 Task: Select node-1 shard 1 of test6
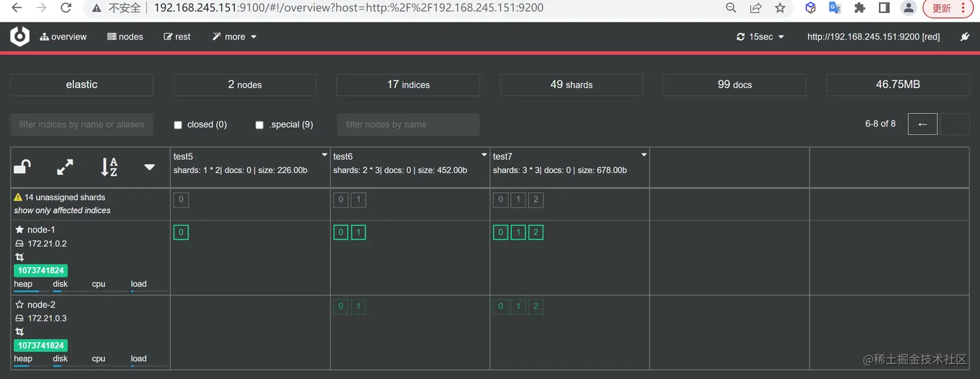point(358,232)
